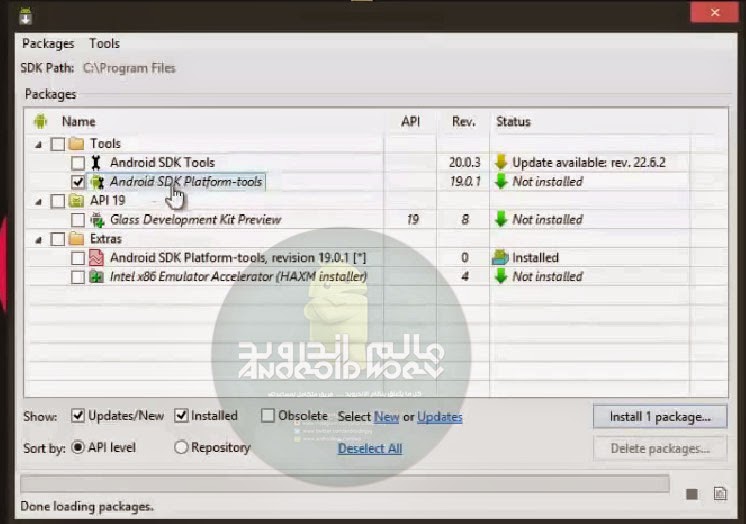The width and height of the screenshot is (746, 524).
Task: Open the log window icon at bottom right
Action: coord(720,494)
